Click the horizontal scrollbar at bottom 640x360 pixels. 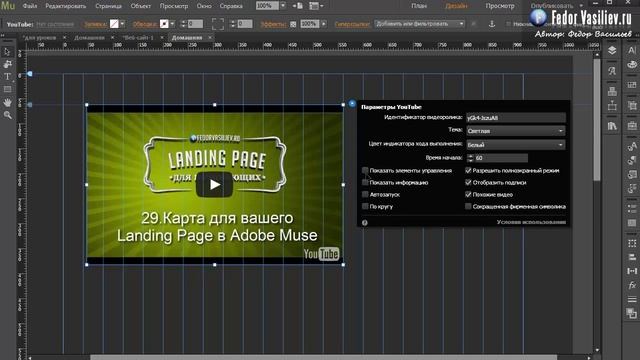pyautogui.click(x=323, y=358)
